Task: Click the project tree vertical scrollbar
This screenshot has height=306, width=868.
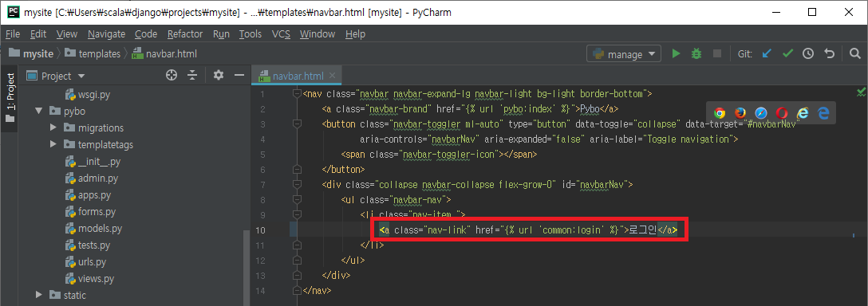Action: 247,269
